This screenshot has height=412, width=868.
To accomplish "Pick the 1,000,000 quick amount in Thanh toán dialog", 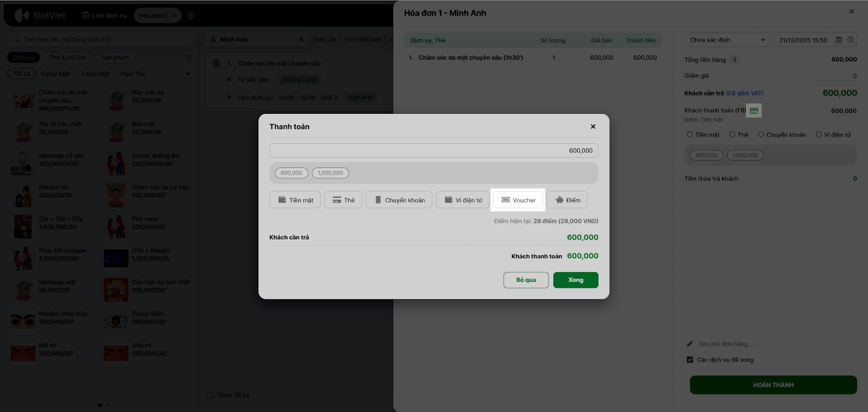I will 330,173.
